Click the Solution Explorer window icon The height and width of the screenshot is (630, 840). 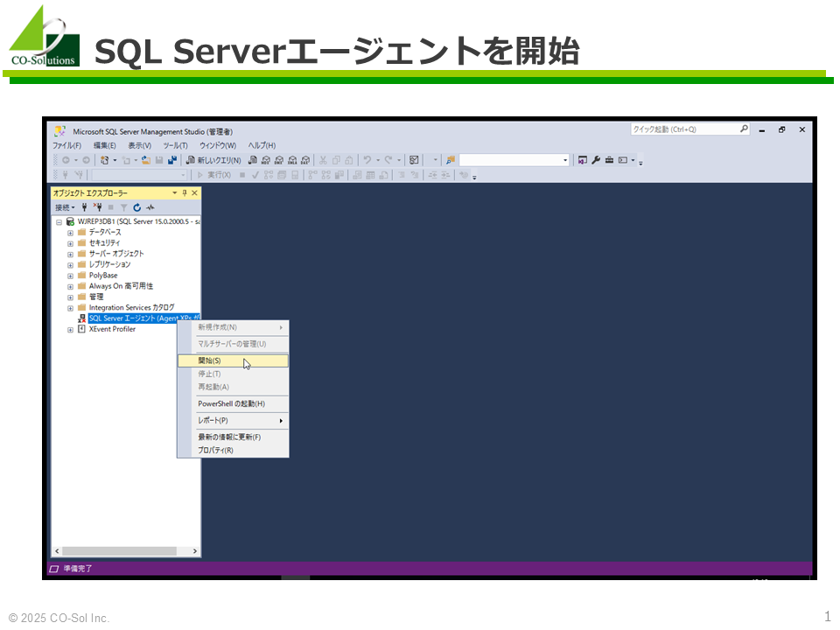pos(583,160)
